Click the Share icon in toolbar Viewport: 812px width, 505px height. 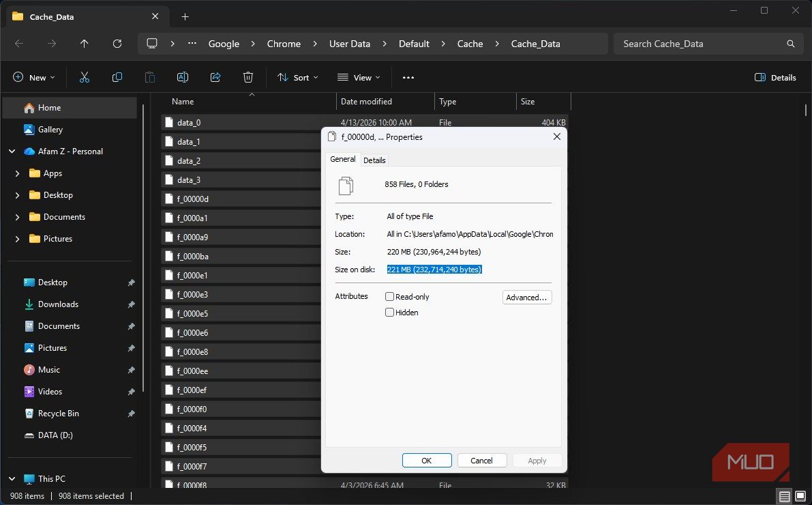pyautogui.click(x=215, y=77)
